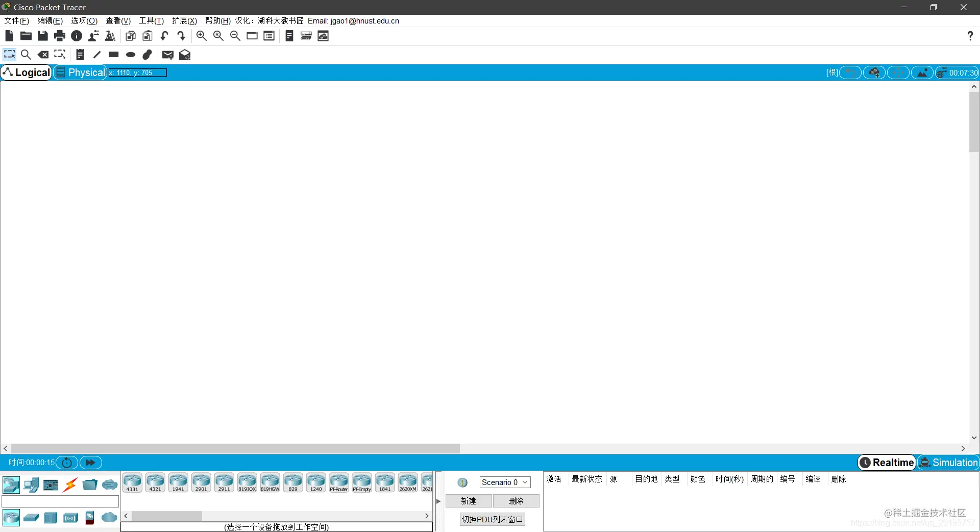Open the 编辑(E) menu
The height and width of the screenshot is (532, 980).
tap(50, 21)
